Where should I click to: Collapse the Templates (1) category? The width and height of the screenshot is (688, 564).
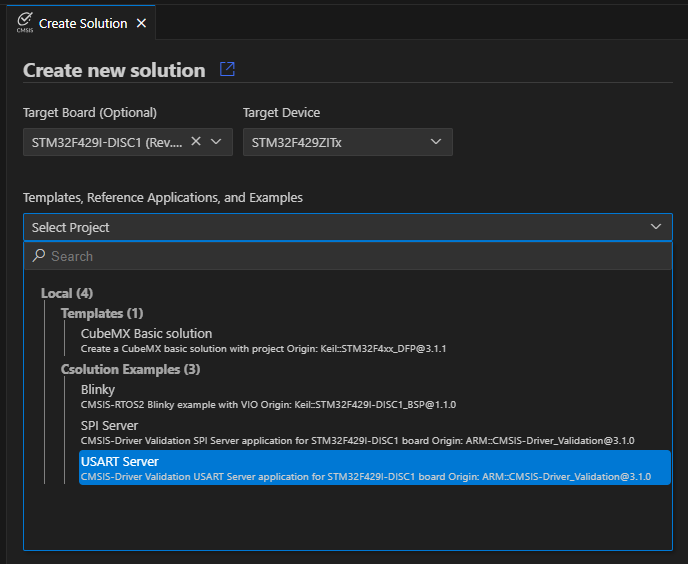click(102, 313)
